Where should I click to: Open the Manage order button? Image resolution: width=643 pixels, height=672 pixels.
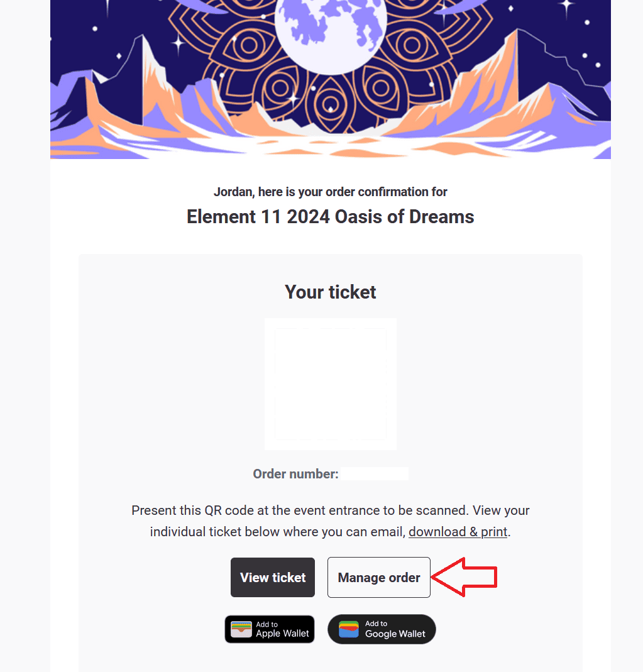[378, 577]
